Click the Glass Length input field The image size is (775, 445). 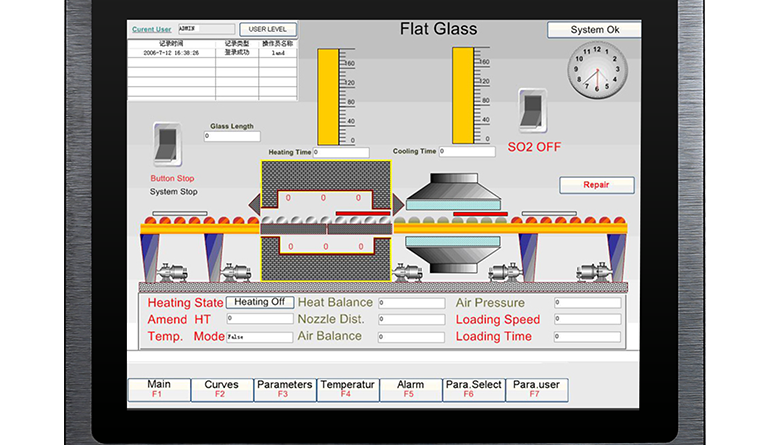tap(233, 136)
